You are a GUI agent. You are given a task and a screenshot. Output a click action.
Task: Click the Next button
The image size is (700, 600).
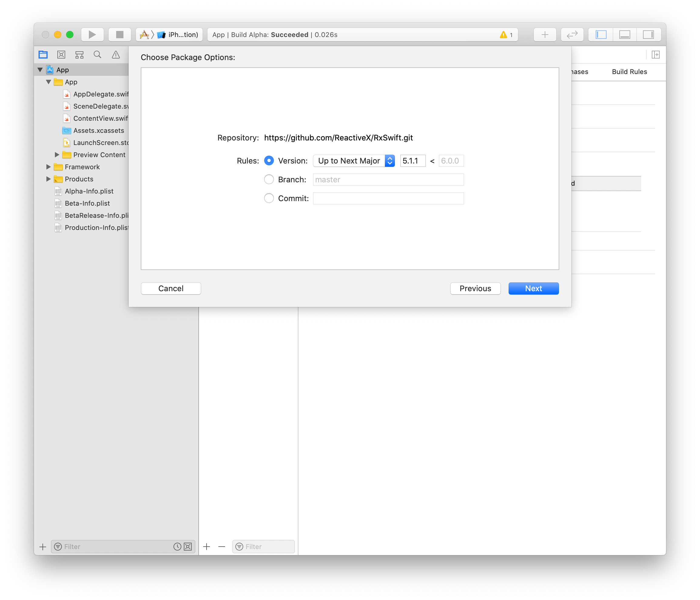[x=534, y=288]
